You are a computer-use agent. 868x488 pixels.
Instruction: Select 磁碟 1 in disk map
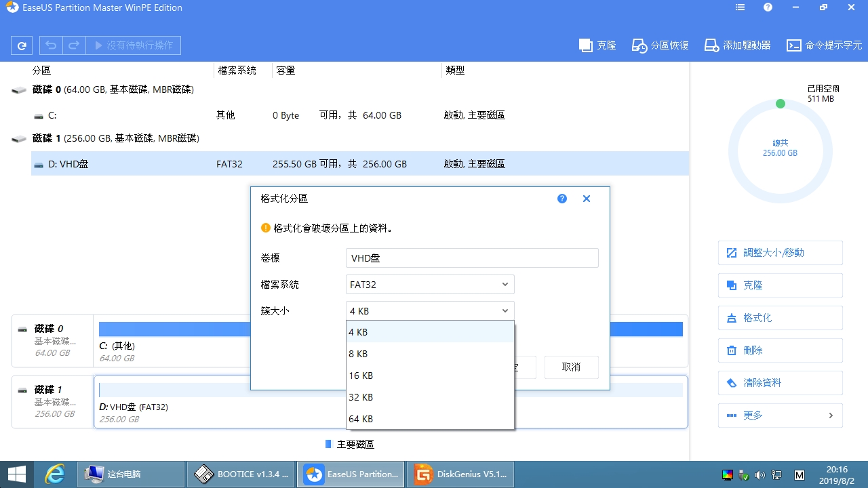(52, 402)
